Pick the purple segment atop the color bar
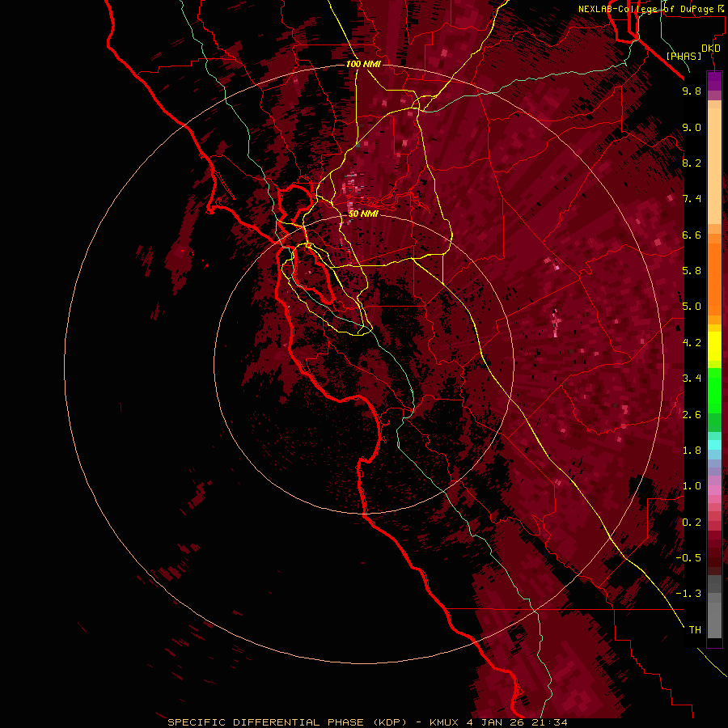 (714, 82)
